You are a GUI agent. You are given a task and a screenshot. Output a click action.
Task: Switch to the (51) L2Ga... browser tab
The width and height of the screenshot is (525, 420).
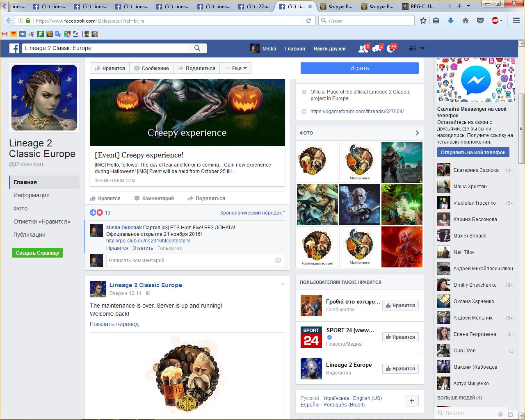255,6
